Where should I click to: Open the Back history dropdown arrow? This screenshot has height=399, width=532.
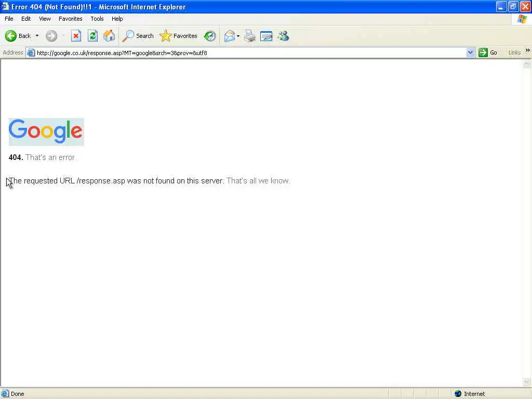[37, 36]
